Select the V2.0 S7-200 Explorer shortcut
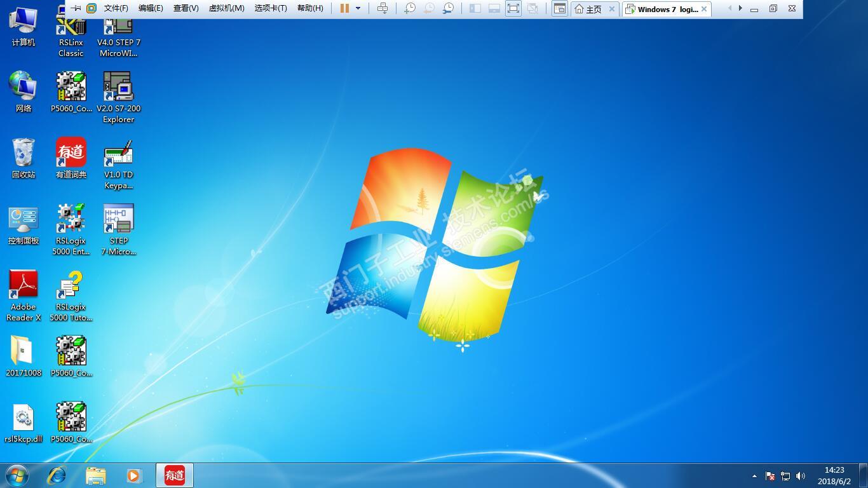 [119, 97]
